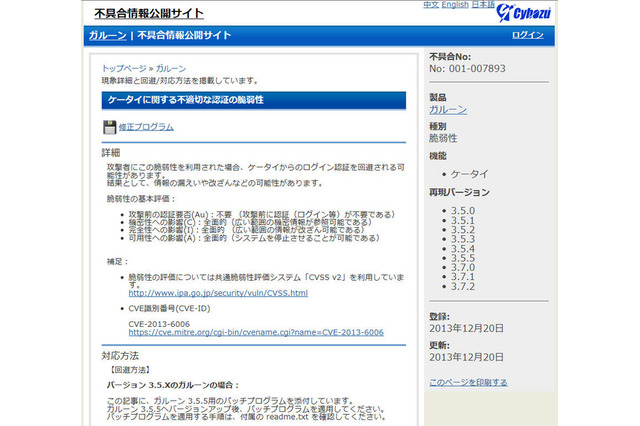Open the ログイン link

(x=528, y=35)
